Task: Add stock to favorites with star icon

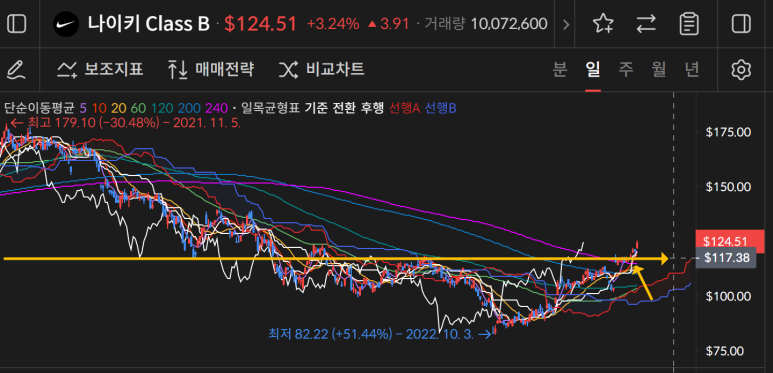Action: tap(603, 24)
